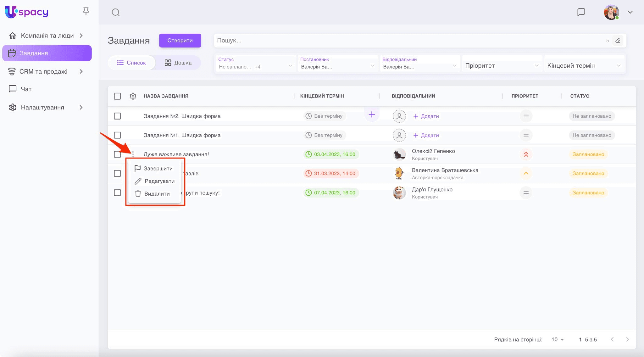644x357 pixels.
Task: Click the double-arrow highest priority icon
Action: [x=526, y=154]
